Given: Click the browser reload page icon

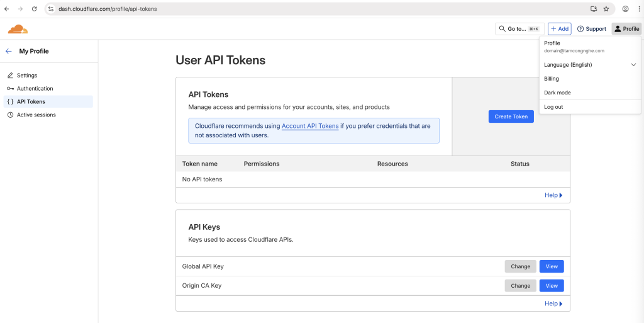Looking at the screenshot, I should (x=34, y=9).
